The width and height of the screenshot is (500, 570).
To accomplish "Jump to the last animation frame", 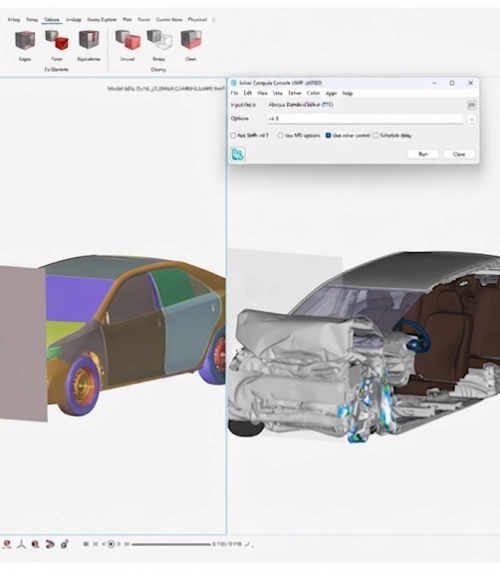I will coord(127,544).
